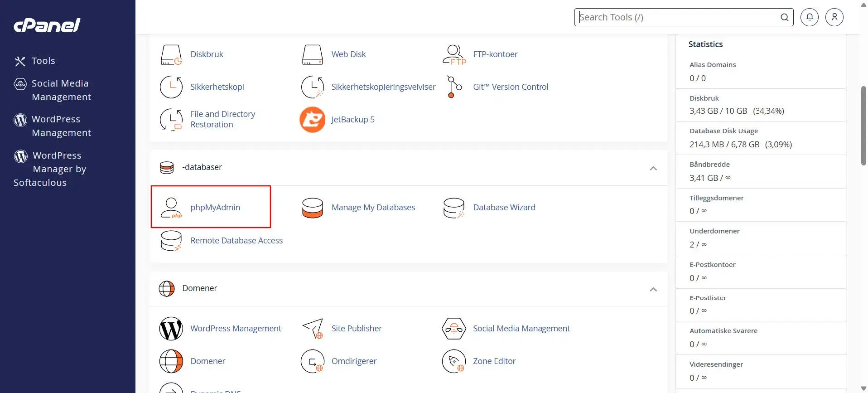Click the WordPress Management logo in Domener
The width and height of the screenshot is (868, 393).
pos(171,329)
